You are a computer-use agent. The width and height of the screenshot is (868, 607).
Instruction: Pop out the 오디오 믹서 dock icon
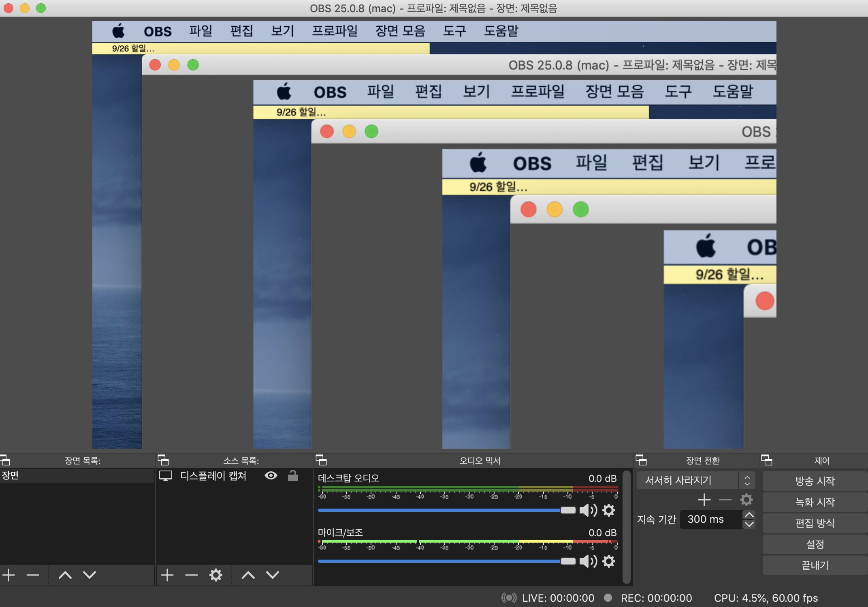coord(321,460)
